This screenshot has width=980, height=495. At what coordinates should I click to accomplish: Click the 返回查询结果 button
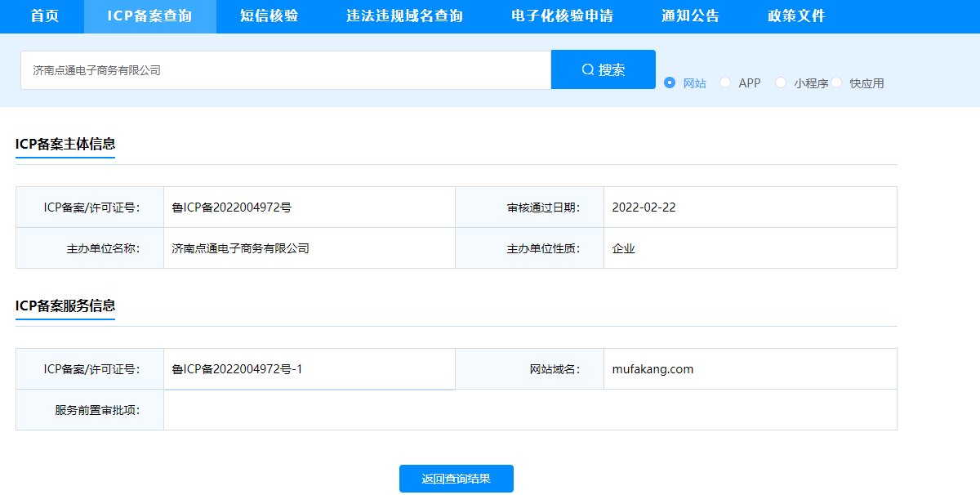456,479
